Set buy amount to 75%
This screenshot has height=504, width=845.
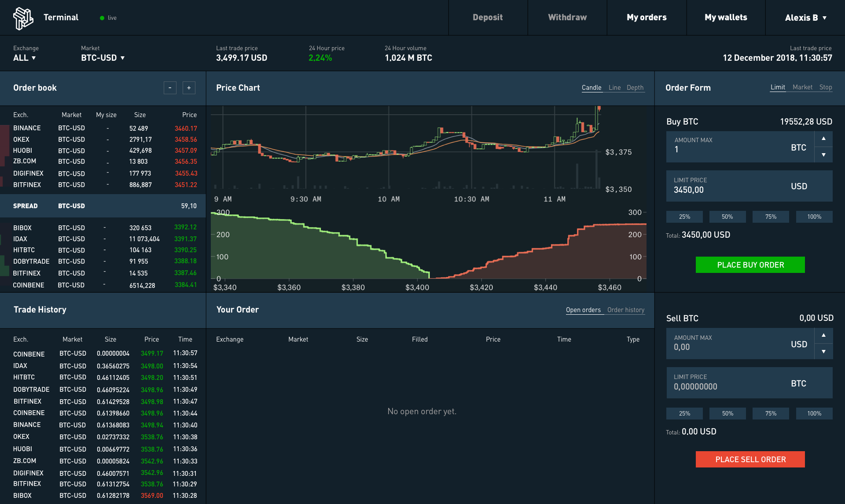click(771, 217)
